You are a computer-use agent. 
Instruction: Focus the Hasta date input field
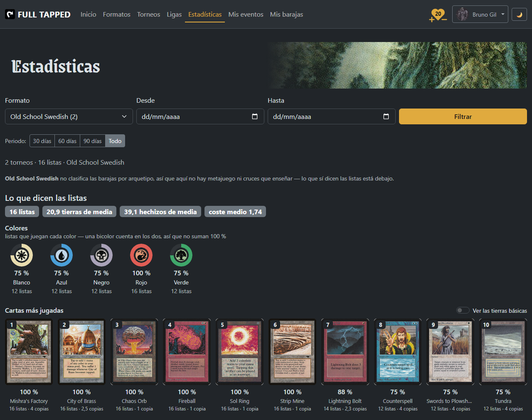(x=332, y=116)
